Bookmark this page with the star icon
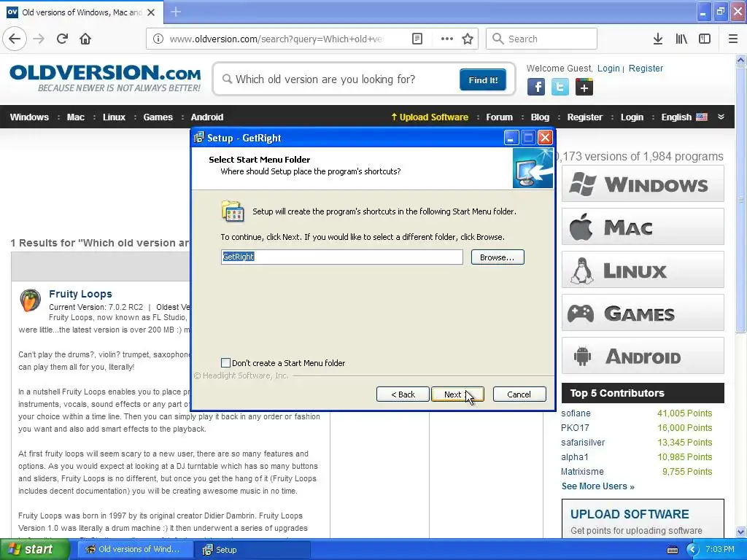Viewport: 747px width, 560px height. click(x=468, y=39)
